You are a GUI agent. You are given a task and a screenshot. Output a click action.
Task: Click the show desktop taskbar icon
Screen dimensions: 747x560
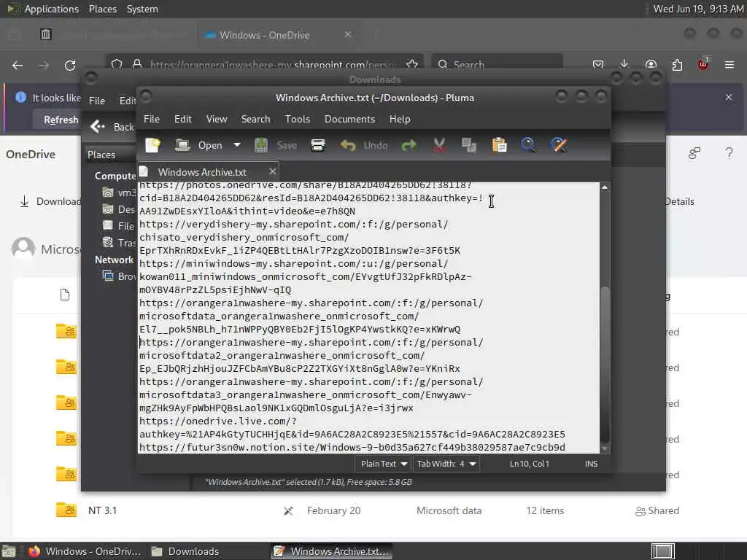coord(9,551)
